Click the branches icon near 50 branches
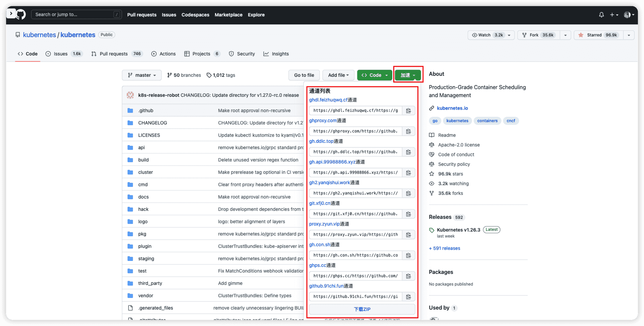This screenshot has height=326, width=644. coord(170,75)
